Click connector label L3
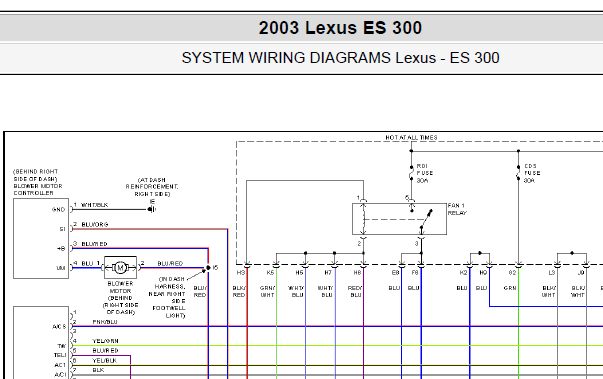 pyautogui.click(x=552, y=273)
